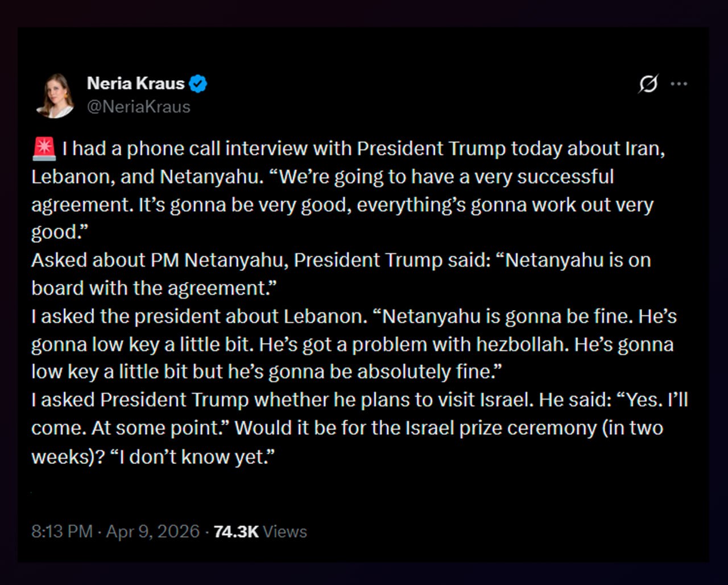
Task: Open the Grok slashed-circle icon
Action: tap(648, 84)
